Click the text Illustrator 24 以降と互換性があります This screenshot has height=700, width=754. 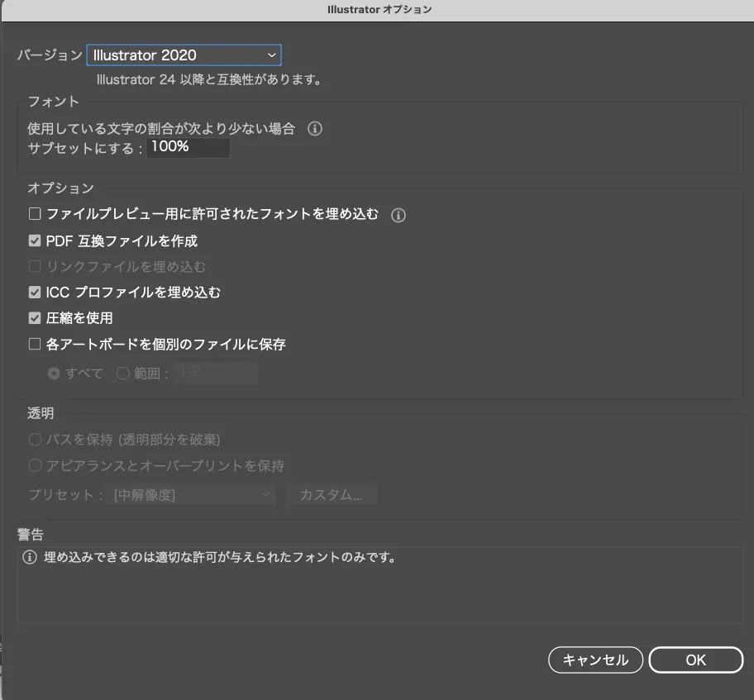209,79
